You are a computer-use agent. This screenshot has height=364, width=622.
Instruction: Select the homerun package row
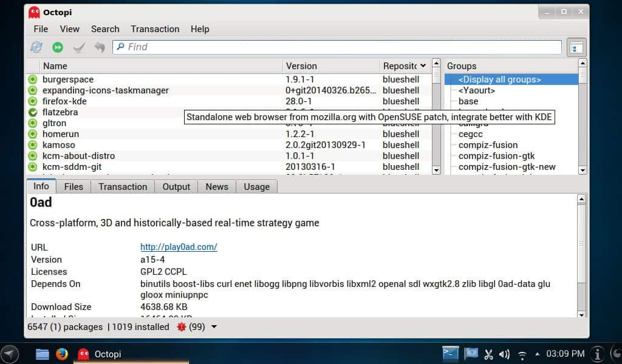coord(229,134)
